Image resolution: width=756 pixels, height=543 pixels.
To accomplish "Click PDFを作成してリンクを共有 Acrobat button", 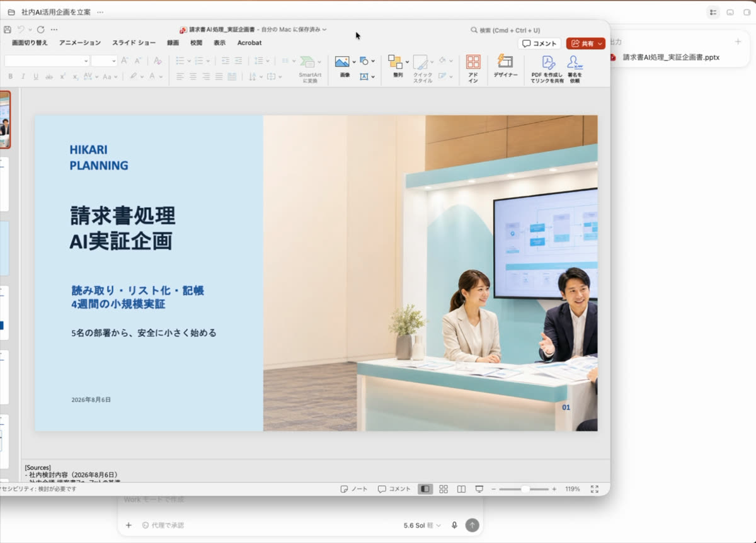I will point(547,69).
